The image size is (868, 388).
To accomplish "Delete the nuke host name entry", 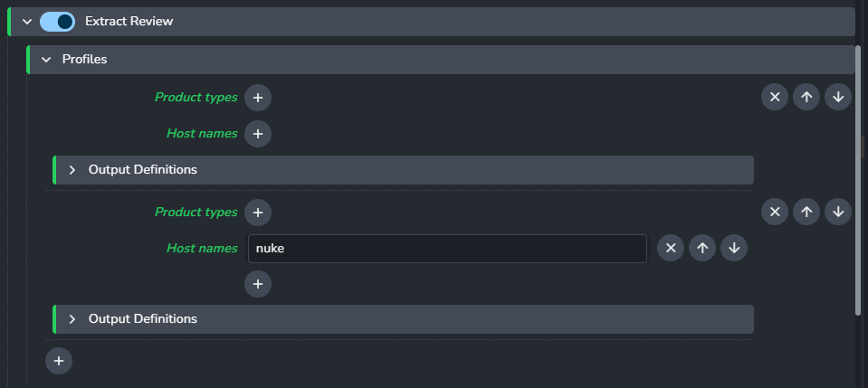I will pos(671,248).
